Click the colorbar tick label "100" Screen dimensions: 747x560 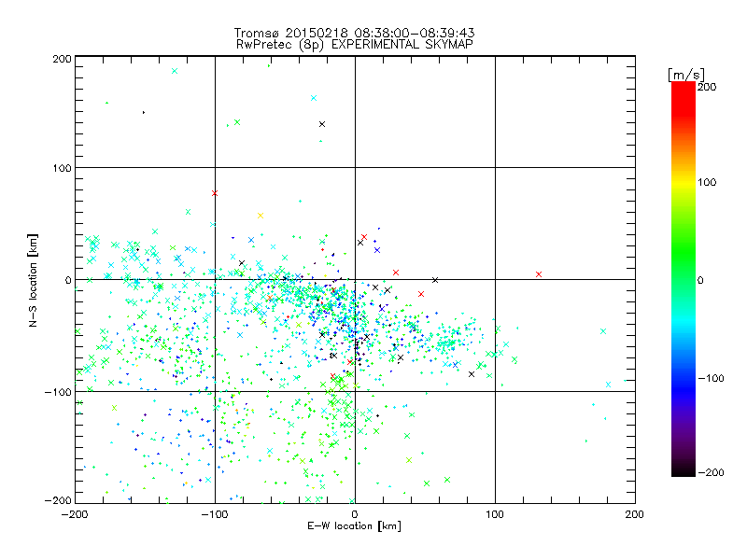tap(707, 182)
